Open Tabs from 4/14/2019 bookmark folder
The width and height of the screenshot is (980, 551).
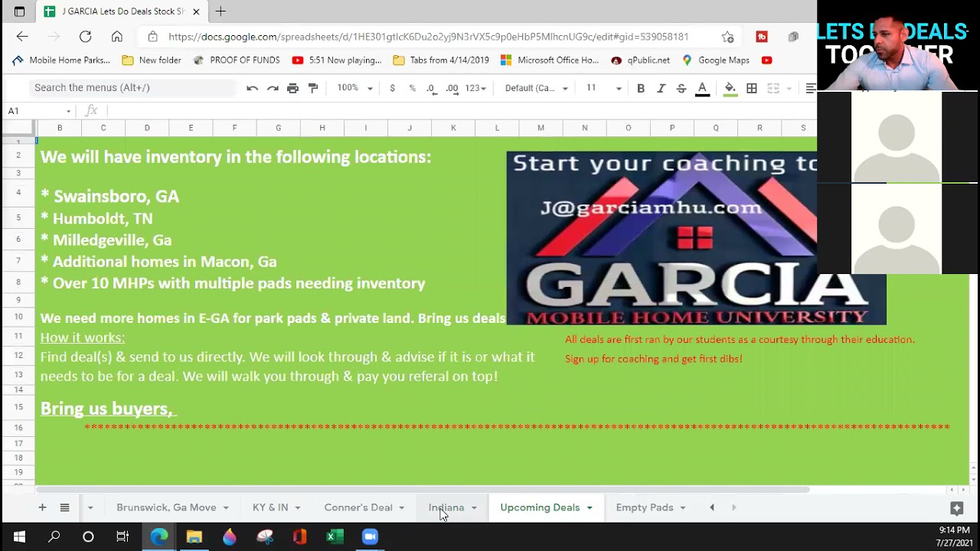pyautogui.click(x=441, y=60)
